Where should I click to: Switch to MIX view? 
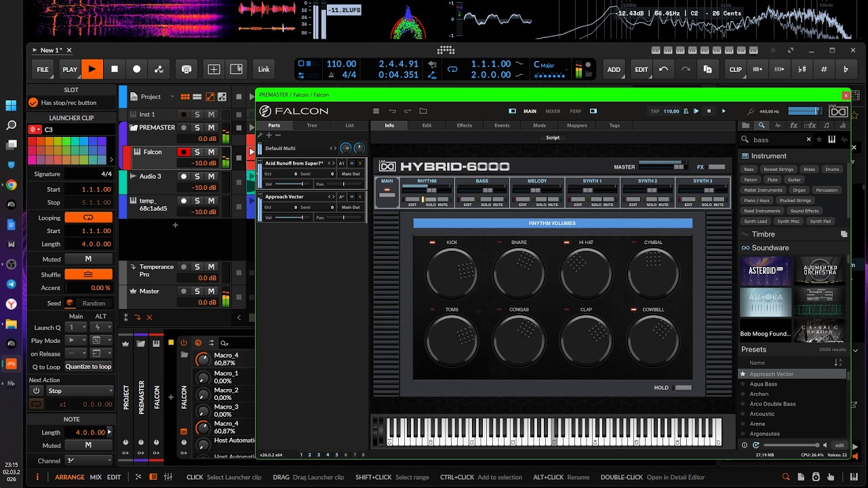96,477
